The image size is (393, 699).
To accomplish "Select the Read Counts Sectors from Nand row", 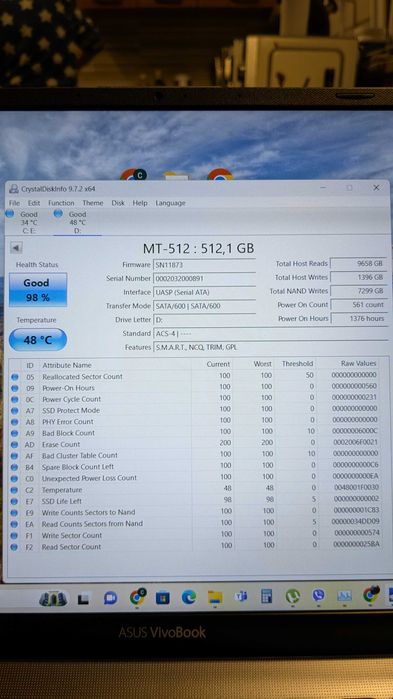I will point(196,523).
